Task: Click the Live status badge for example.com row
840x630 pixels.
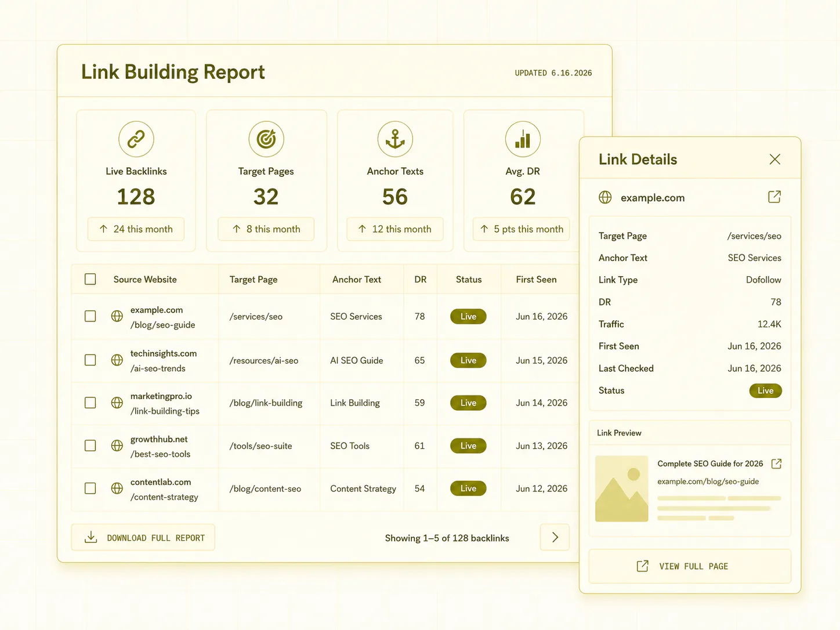Action: pos(468,316)
